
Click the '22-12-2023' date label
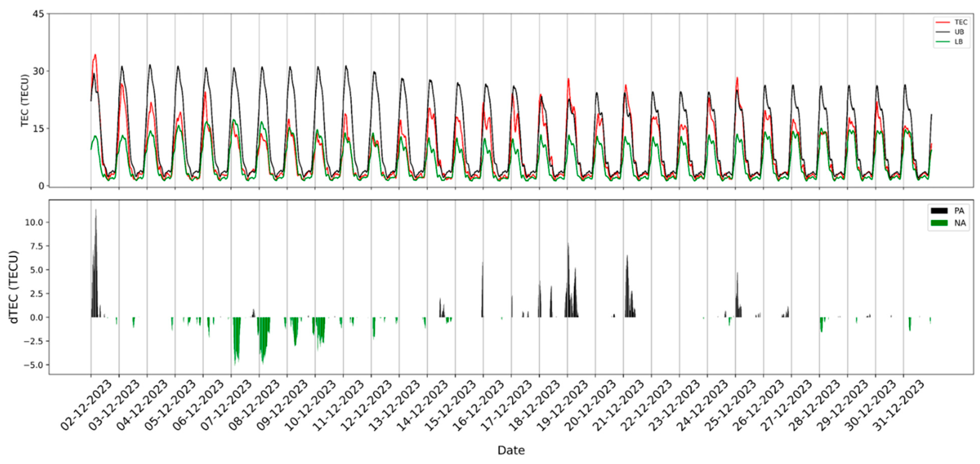point(647,406)
